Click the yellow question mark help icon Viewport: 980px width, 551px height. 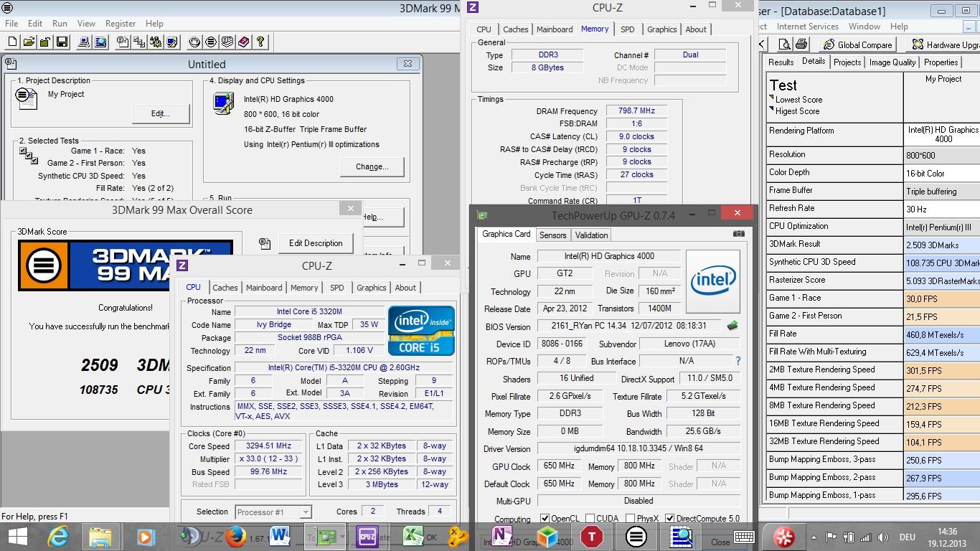[260, 42]
